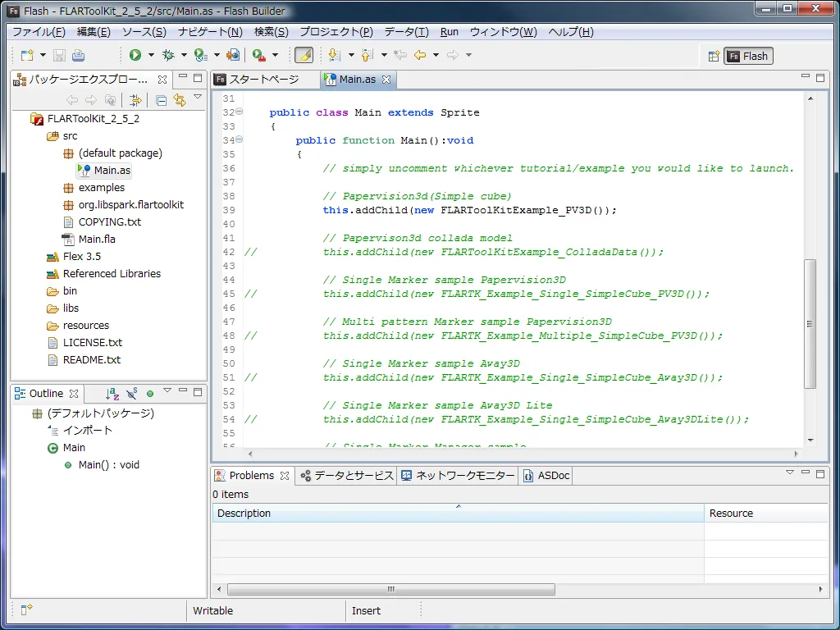The width and height of the screenshot is (840, 630).
Task: Maximize the Package Explorer panel
Action: [x=198, y=78]
